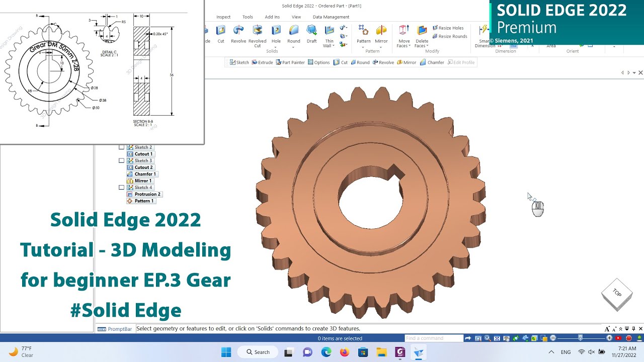Switch to the View ribbon tab
Viewport: 644px width, 362px height.
(296, 17)
